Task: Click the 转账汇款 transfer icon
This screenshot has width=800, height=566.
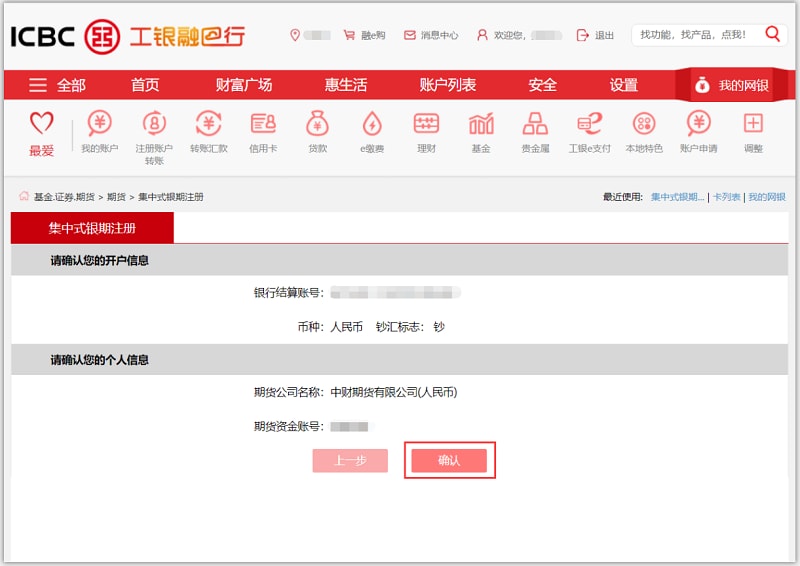Action: point(208,124)
